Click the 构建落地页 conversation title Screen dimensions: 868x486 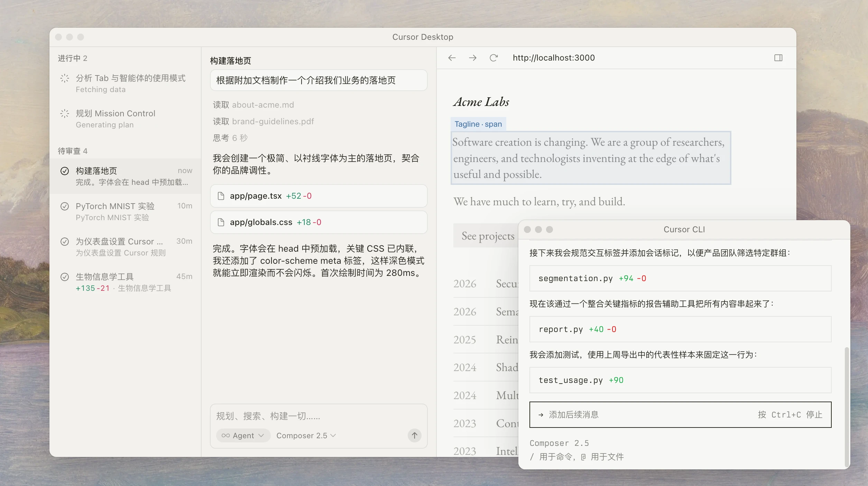click(x=230, y=61)
